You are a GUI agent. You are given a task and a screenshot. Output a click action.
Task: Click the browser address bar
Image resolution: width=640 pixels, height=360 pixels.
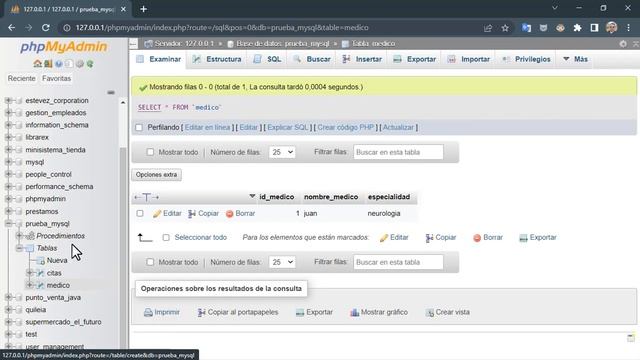(x=269, y=28)
